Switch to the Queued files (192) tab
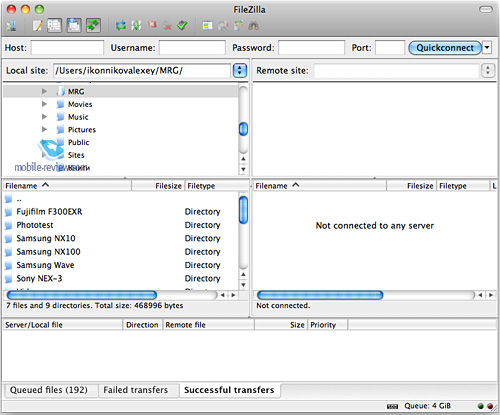 (x=49, y=390)
